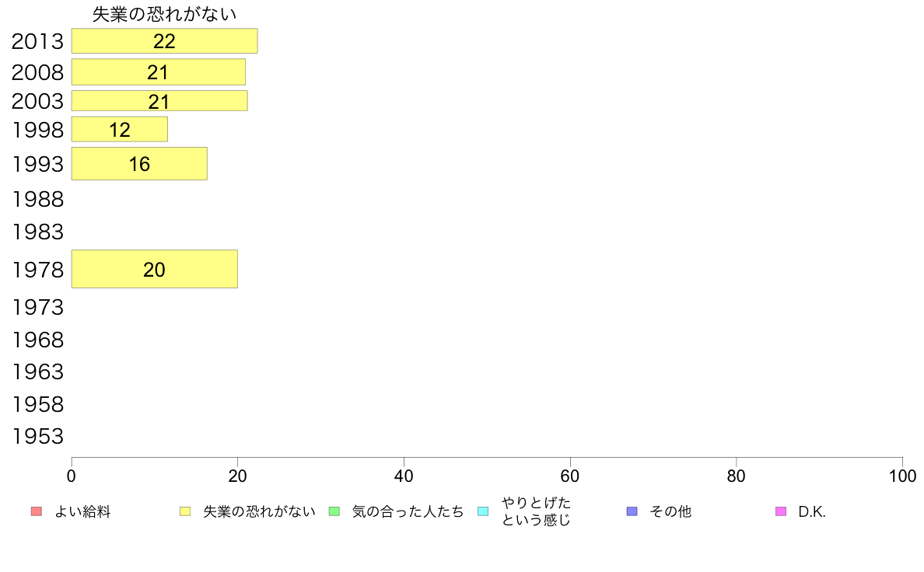Screen dimensions: 924x572
Task: Select the 2013 bar showing 22
Action: [x=164, y=40]
